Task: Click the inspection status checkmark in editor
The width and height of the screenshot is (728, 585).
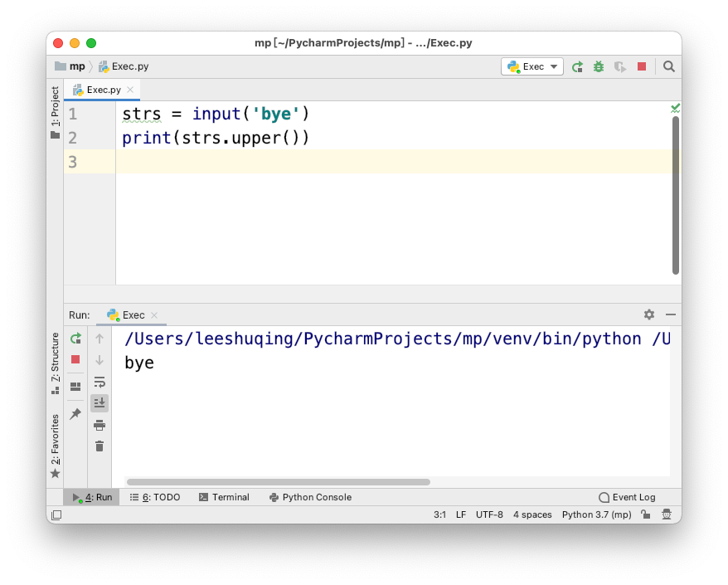Action: point(675,108)
